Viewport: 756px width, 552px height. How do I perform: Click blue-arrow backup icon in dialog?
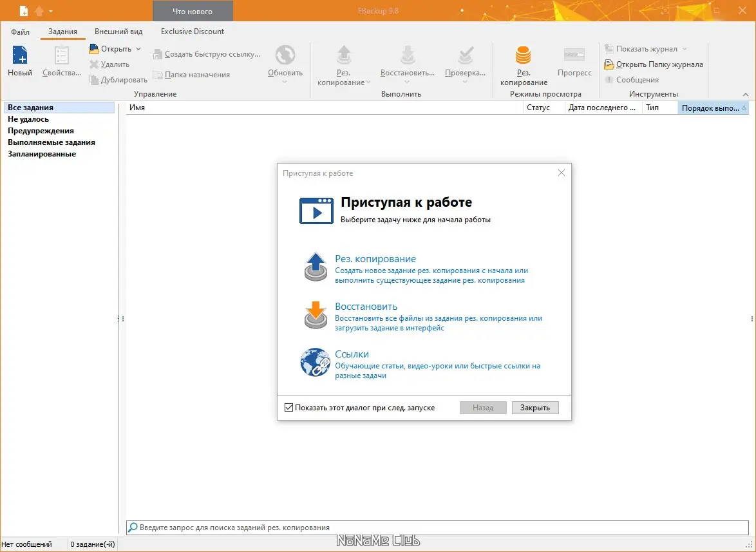[316, 267]
